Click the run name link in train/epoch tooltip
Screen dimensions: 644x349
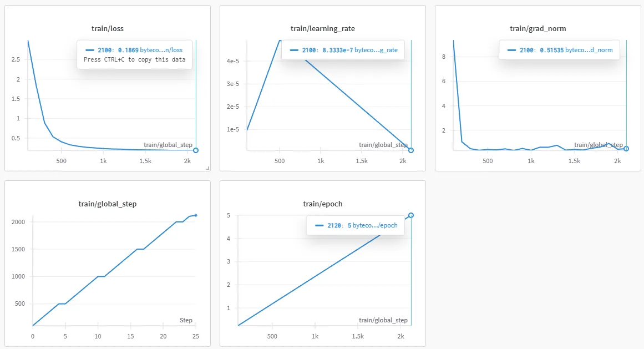(375, 226)
